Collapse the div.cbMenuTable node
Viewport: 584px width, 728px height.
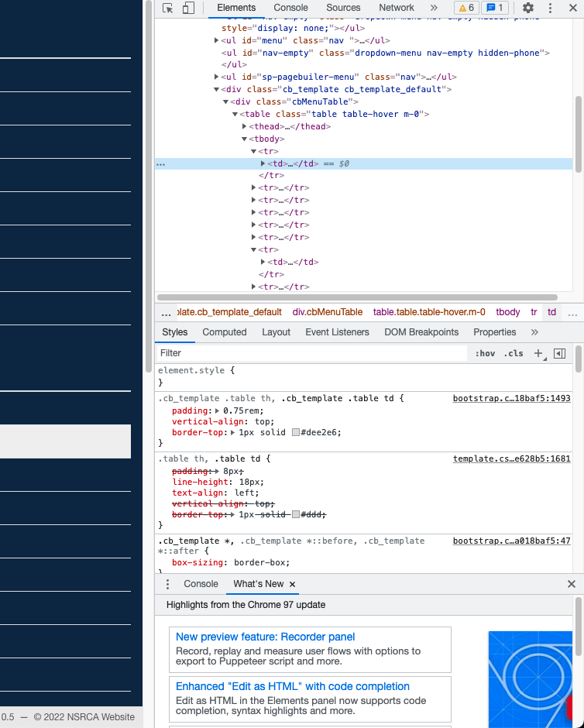coord(225,101)
